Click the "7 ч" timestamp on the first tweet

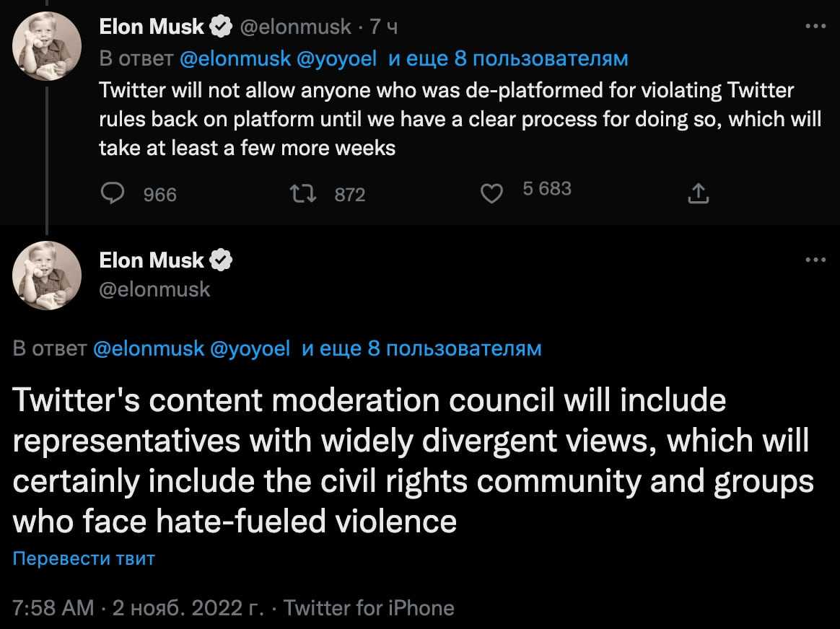(384, 27)
